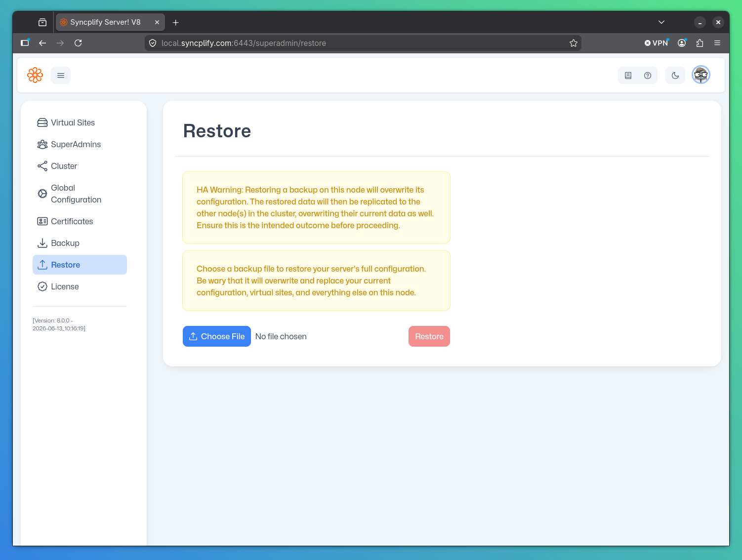Image resolution: width=742 pixels, height=560 pixels.
Task: Open the help question mark icon
Action: [x=648, y=76]
